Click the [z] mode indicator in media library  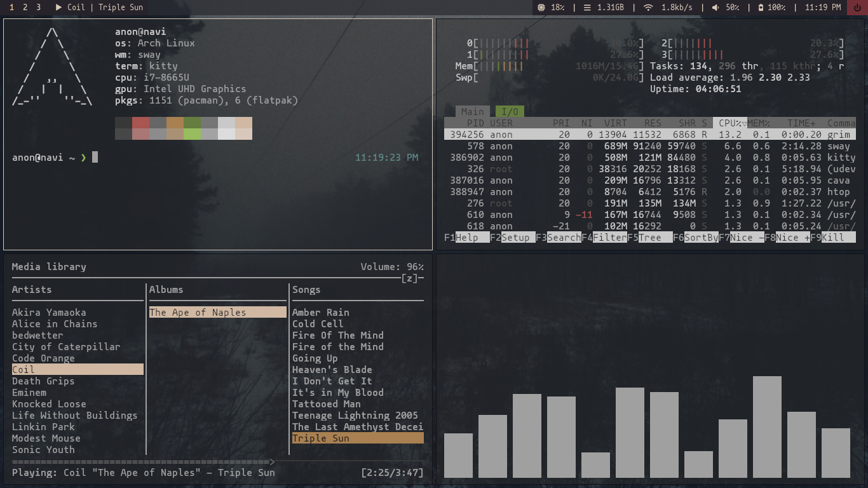409,278
